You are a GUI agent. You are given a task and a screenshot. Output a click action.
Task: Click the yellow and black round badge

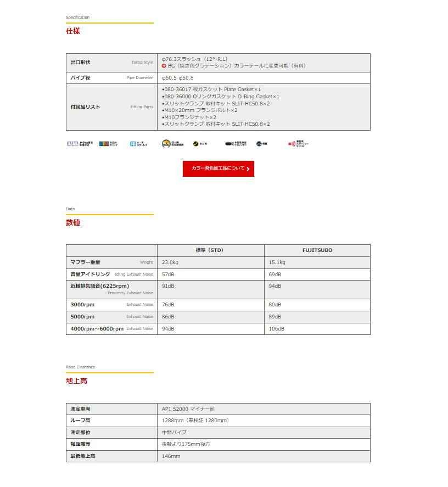tap(196, 144)
